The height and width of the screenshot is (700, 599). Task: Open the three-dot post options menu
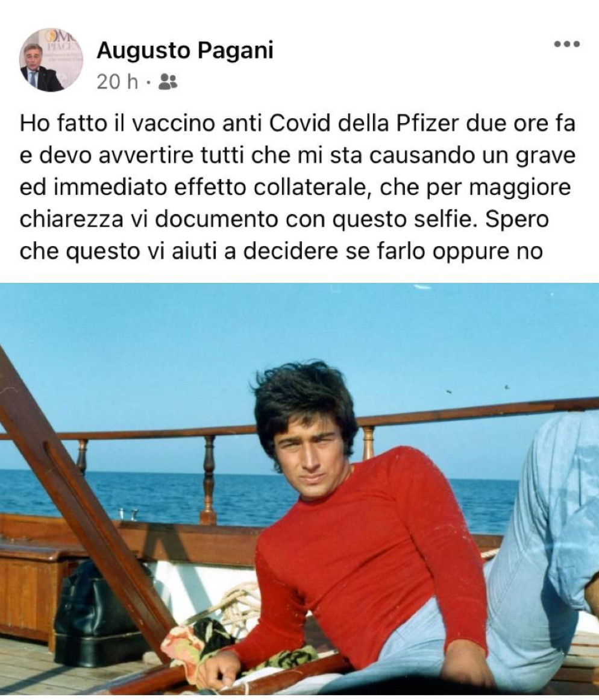tap(566, 44)
